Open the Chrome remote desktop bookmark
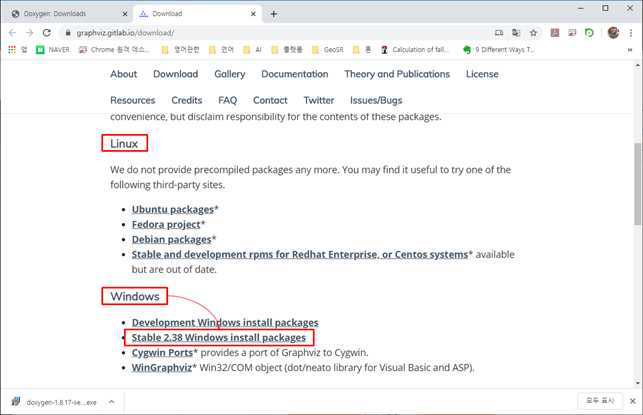643x415 pixels. pos(114,50)
